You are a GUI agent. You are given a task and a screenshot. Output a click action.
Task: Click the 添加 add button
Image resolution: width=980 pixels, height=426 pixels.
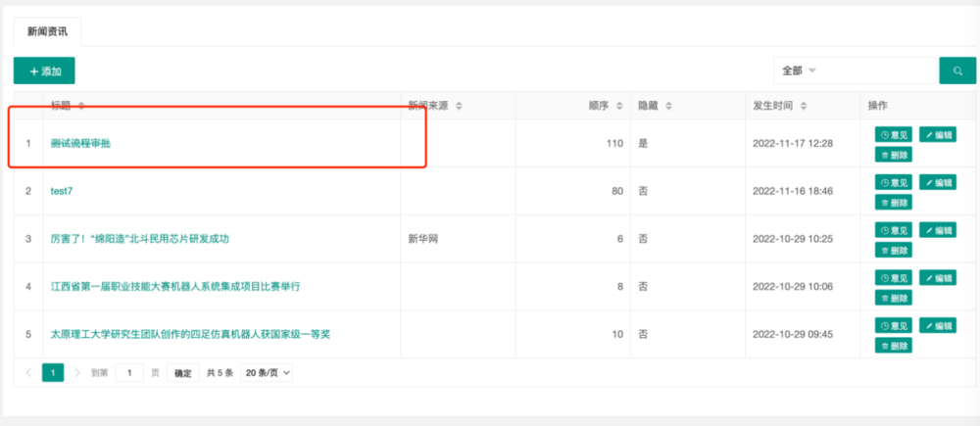coord(44,71)
